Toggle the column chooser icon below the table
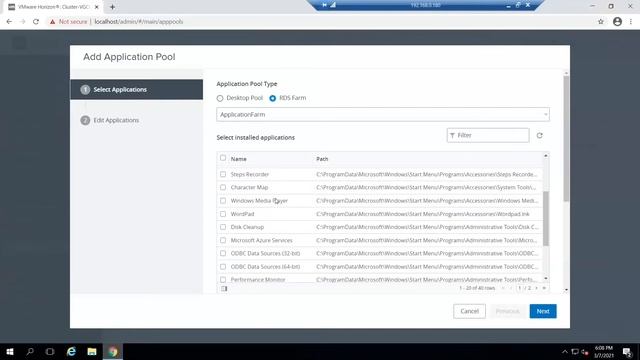Viewport: 640px width, 360px height. click(224, 289)
